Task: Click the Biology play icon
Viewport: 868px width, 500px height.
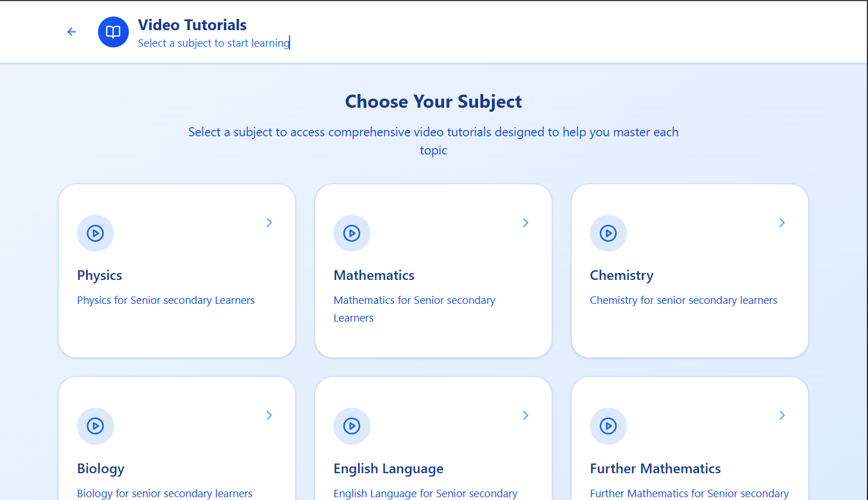Action: click(x=95, y=426)
